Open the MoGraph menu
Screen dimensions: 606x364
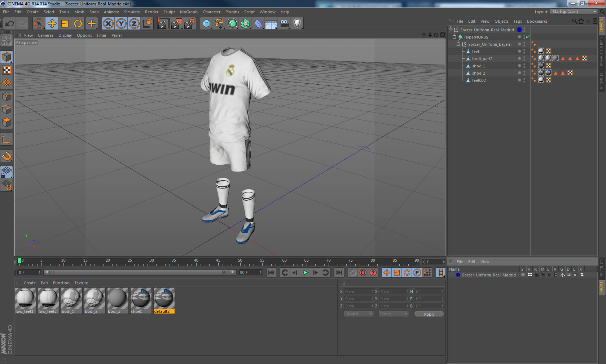[189, 12]
